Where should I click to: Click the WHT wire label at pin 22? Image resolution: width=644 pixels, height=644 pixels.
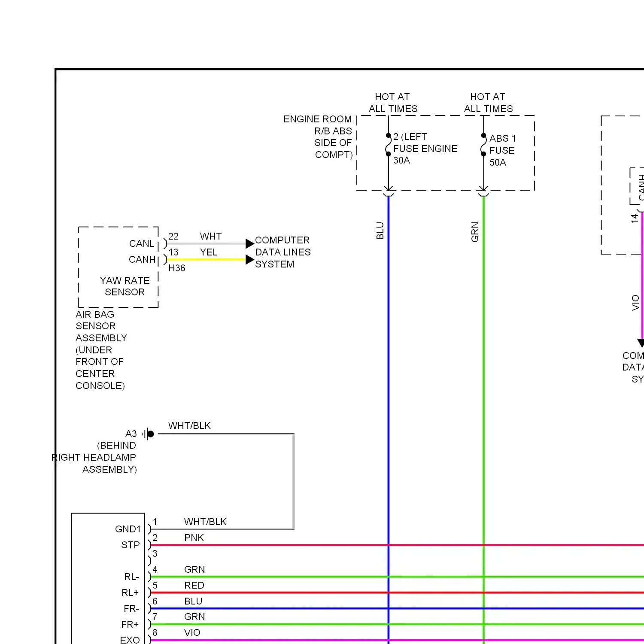(211, 237)
